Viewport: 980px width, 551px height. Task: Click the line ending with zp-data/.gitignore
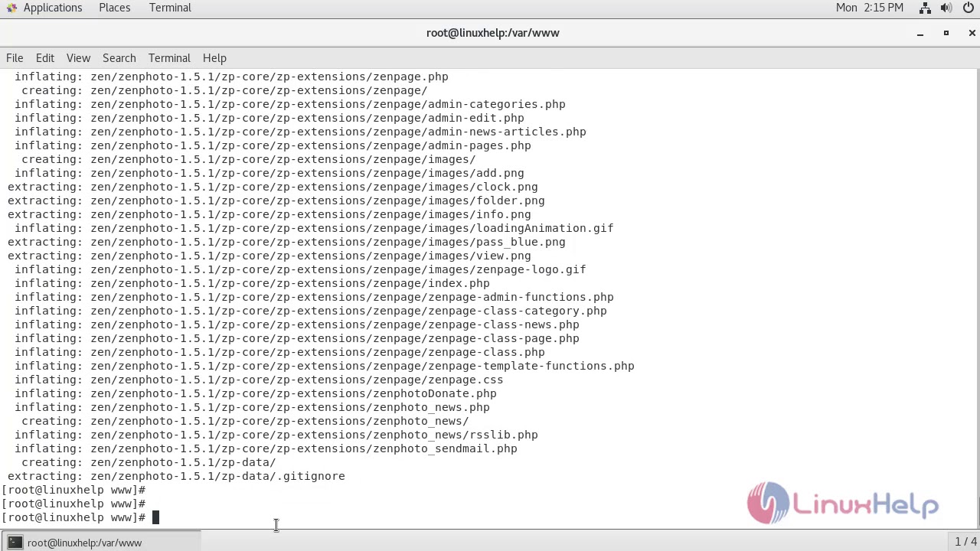point(176,476)
